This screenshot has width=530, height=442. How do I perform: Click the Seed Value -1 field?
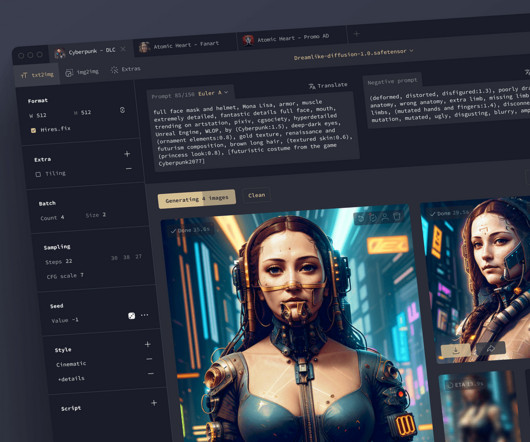pos(65,320)
